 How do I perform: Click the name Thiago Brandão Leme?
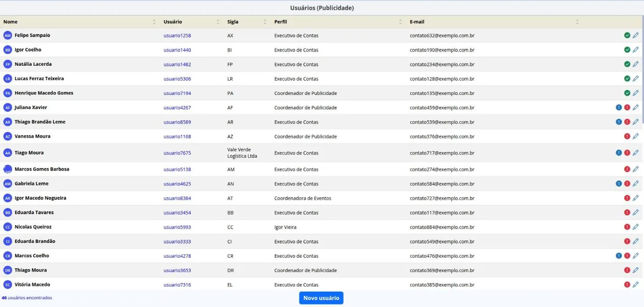tap(40, 122)
